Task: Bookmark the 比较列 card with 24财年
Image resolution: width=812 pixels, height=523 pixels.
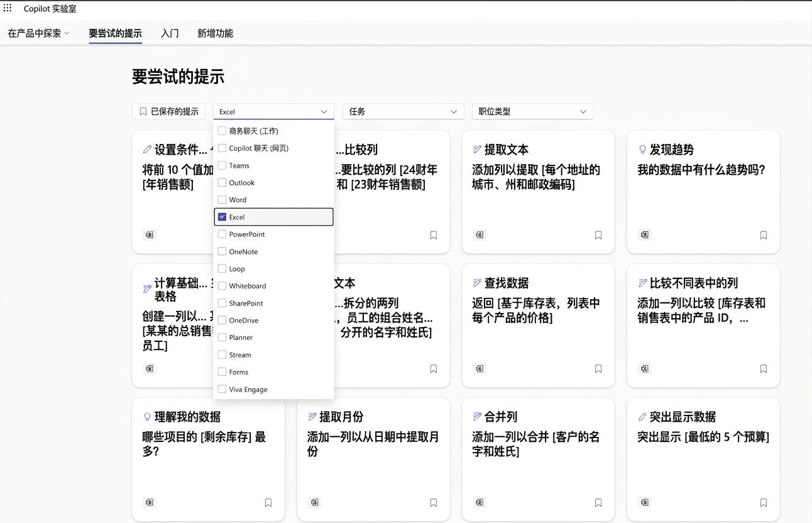Action: (x=434, y=235)
